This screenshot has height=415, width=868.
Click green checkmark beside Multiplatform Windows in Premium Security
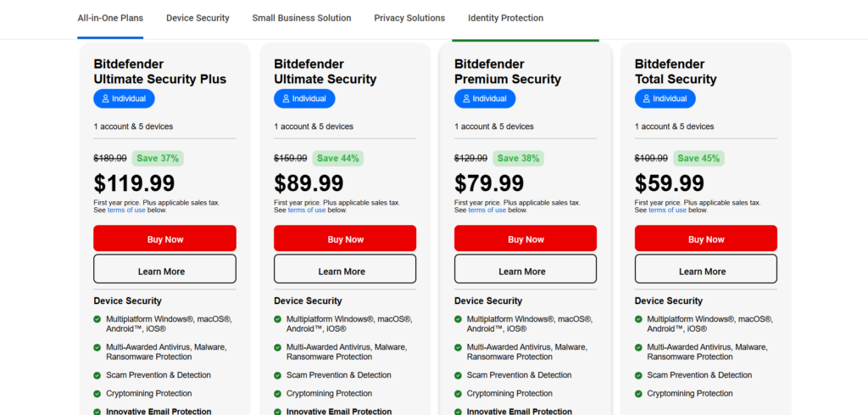click(x=459, y=319)
